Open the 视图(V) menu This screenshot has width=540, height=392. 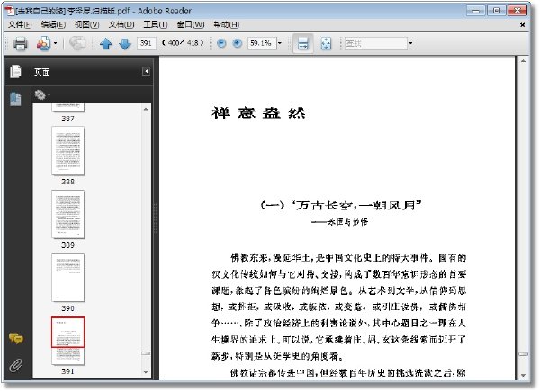(86, 25)
